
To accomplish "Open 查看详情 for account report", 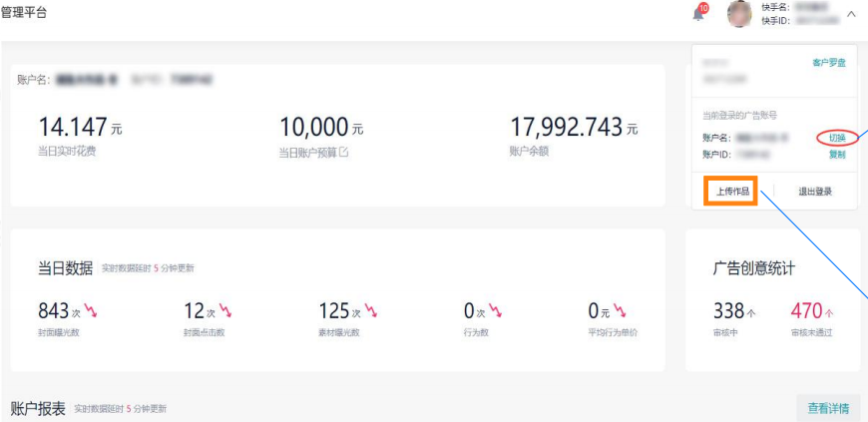I will coord(828,409).
